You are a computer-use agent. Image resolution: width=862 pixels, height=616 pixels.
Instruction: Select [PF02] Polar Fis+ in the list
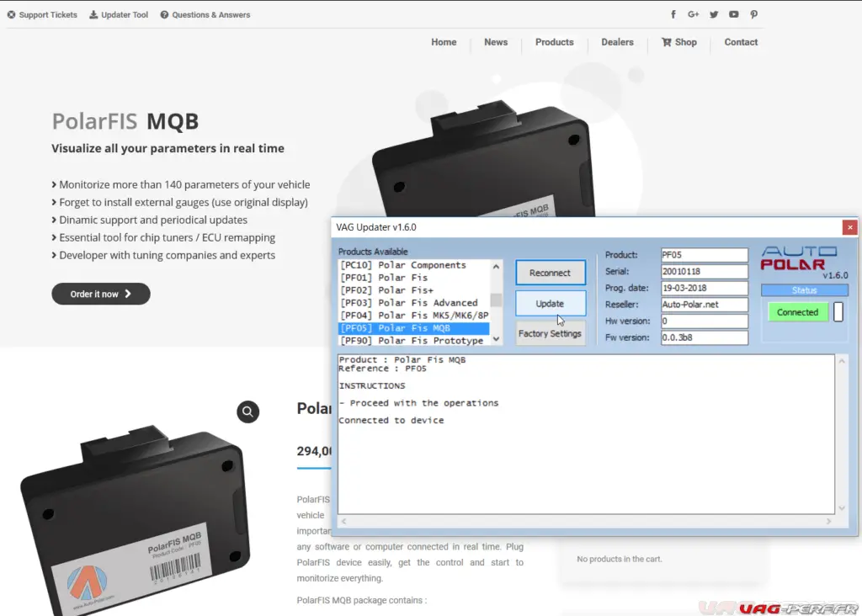pyautogui.click(x=413, y=290)
